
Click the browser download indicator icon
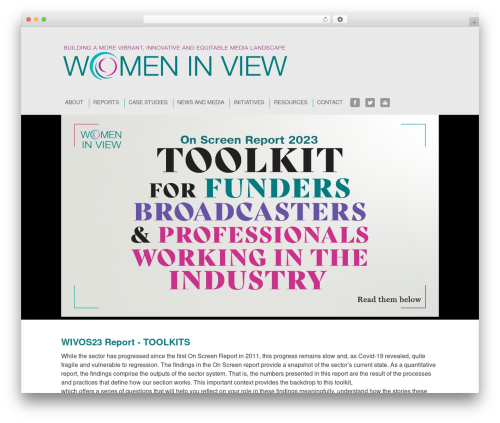pos(340,20)
